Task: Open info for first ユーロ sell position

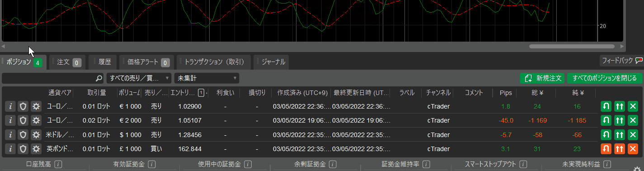Action: pyautogui.click(x=10, y=106)
